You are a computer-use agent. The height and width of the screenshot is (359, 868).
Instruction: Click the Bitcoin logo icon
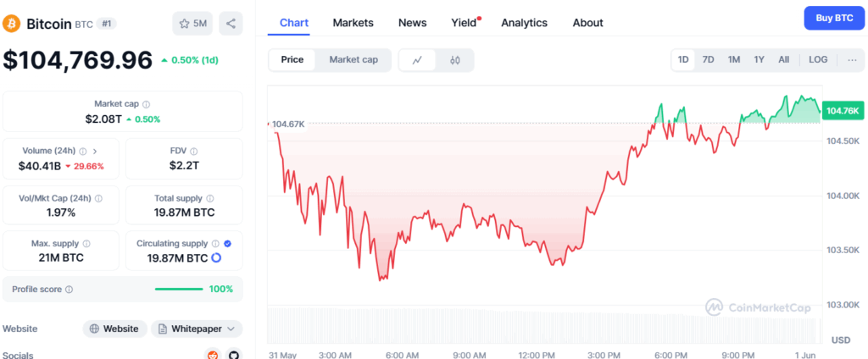[12, 24]
